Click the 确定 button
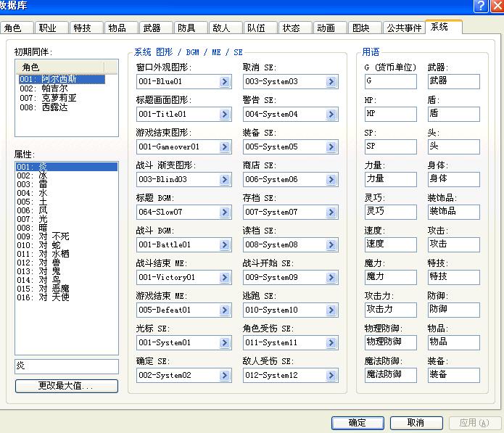The width and height of the screenshot is (504, 433). [x=358, y=423]
